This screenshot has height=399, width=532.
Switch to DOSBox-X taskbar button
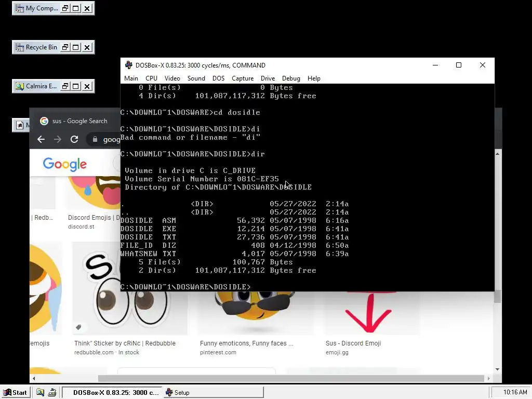click(x=113, y=393)
